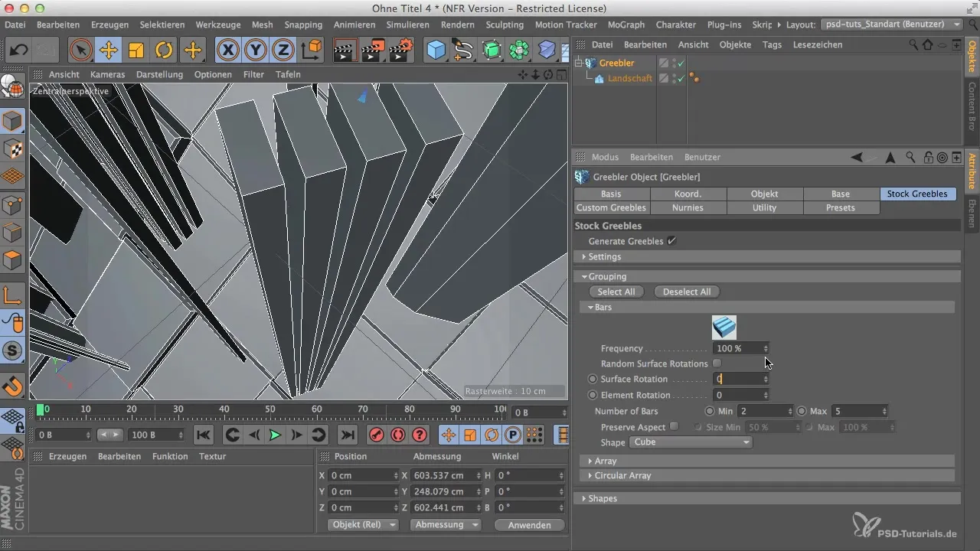Image resolution: width=980 pixels, height=551 pixels.
Task: Open the Shape Cube dropdown
Action: tap(691, 442)
